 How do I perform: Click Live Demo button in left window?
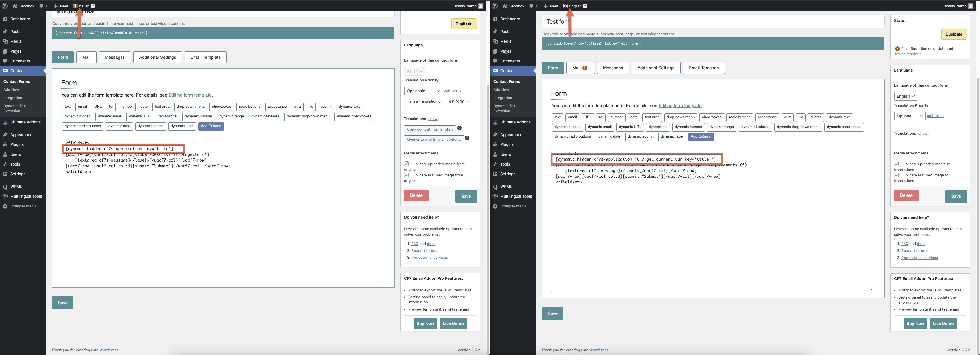click(x=453, y=323)
